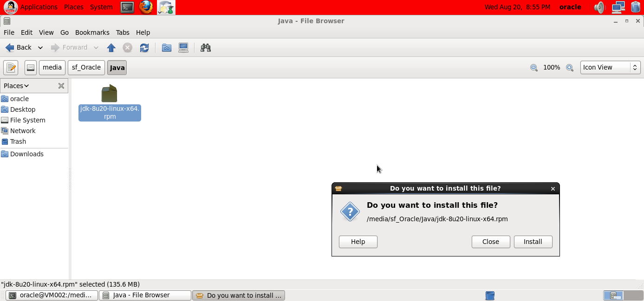Click the cylinder icon in top panel

tap(636, 7)
